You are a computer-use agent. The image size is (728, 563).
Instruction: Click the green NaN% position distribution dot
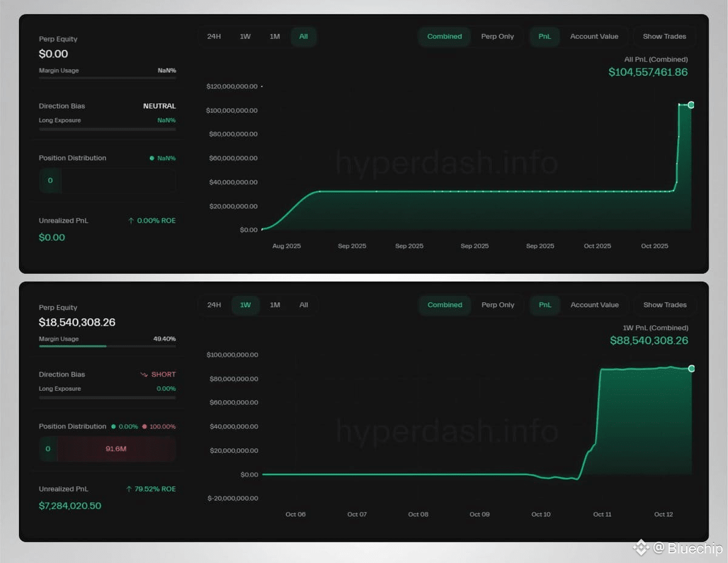click(152, 158)
